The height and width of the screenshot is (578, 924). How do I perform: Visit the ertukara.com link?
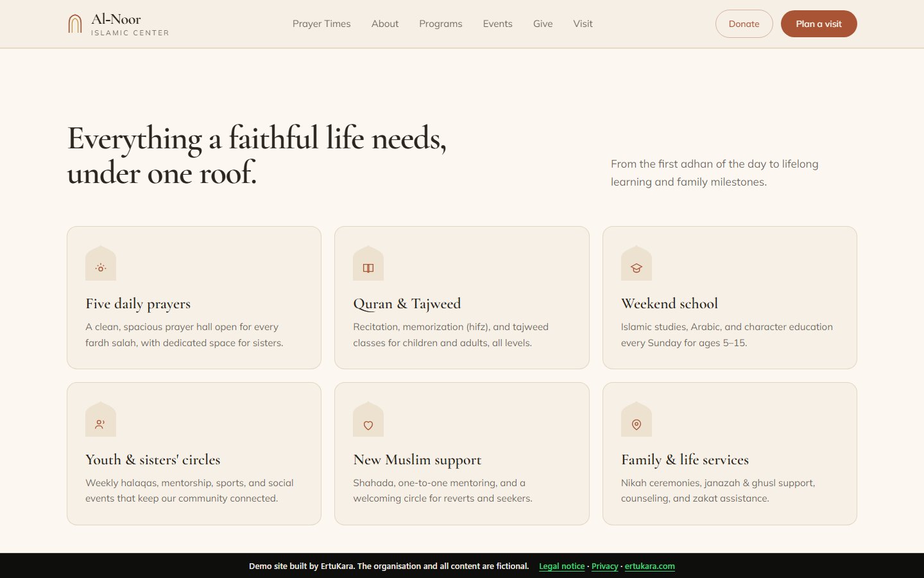(x=650, y=566)
